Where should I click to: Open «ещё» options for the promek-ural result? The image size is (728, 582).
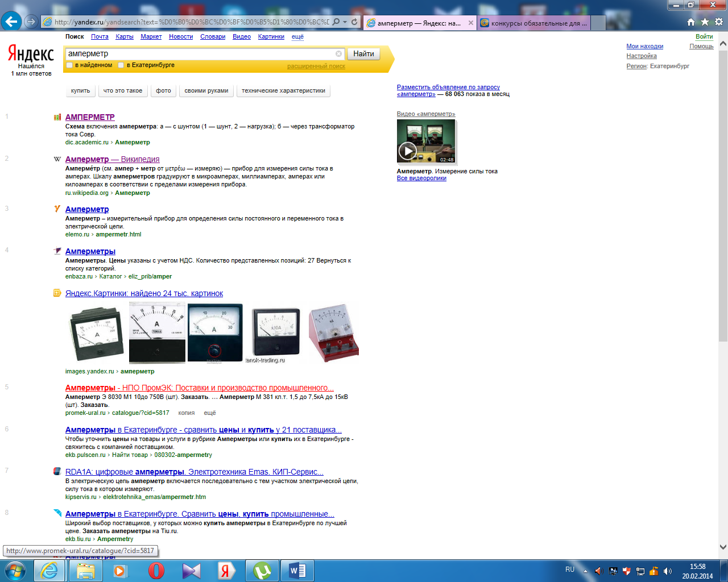point(210,413)
